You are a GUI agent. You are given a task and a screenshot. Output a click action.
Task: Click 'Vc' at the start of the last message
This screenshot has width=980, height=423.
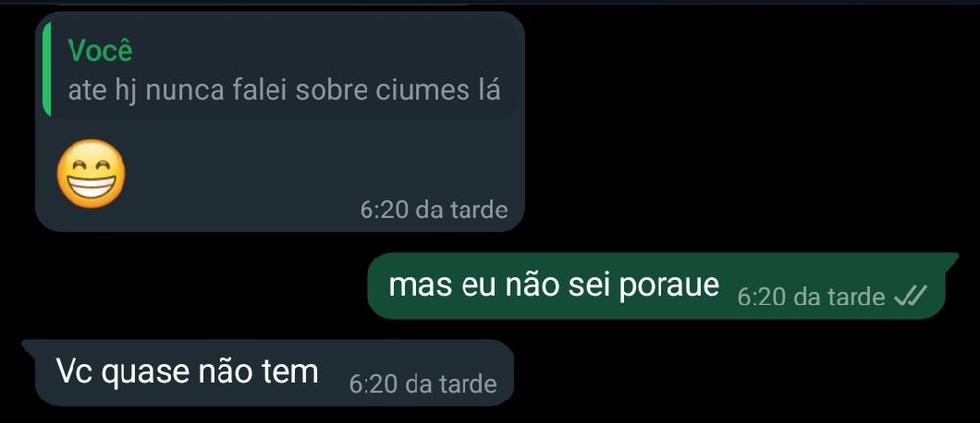(75, 372)
